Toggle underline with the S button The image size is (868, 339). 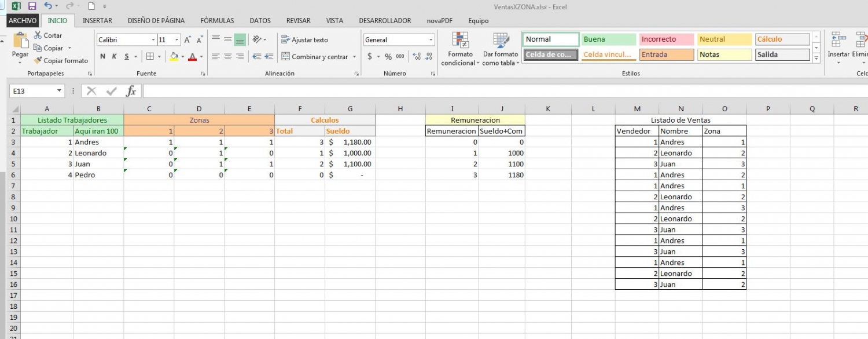126,57
